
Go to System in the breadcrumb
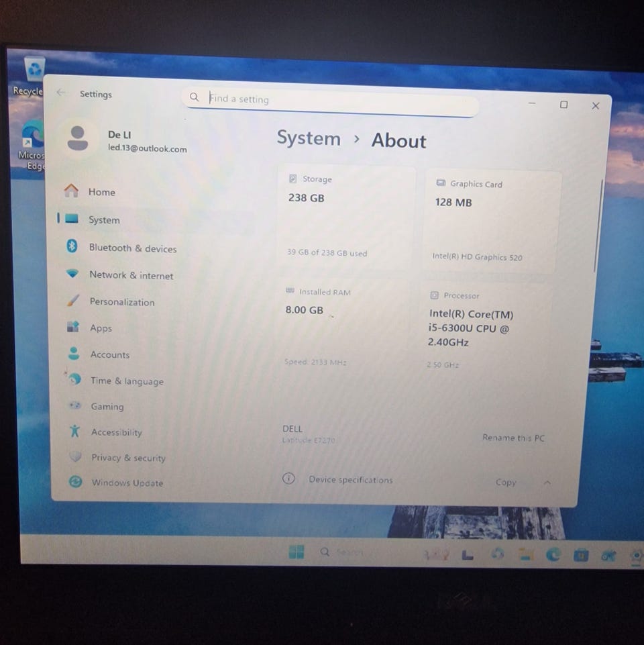coord(309,138)
